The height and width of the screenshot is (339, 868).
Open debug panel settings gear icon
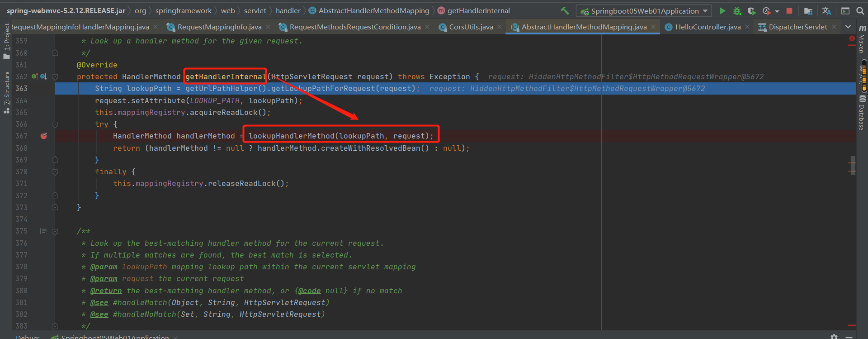pyautogui.click(x=834, y=336)
